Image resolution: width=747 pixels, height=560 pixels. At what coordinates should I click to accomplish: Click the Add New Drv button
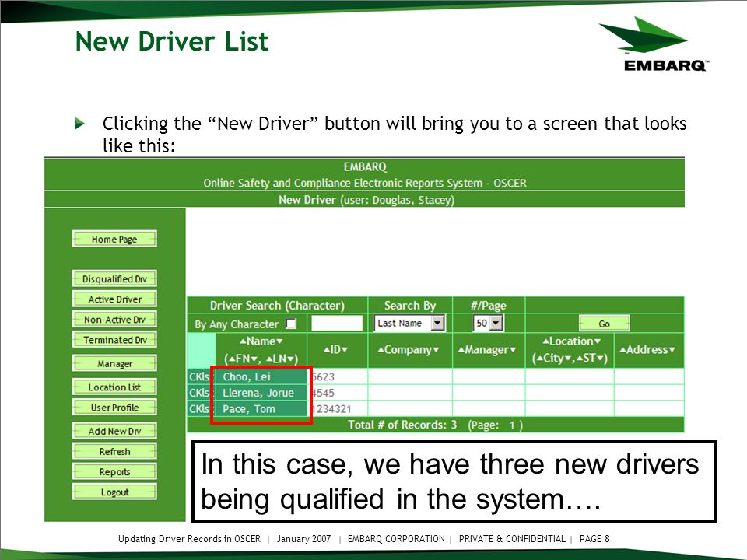tap(114, 431)
